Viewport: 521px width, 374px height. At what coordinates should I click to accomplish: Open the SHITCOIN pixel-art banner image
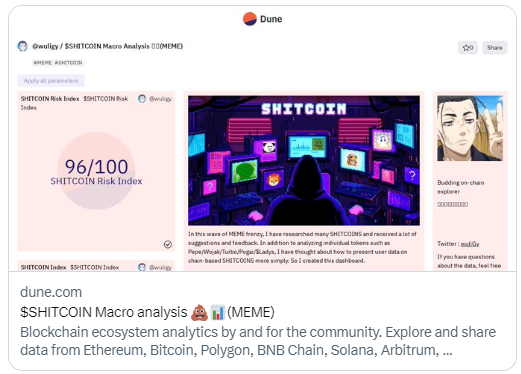tap(304, 160)
